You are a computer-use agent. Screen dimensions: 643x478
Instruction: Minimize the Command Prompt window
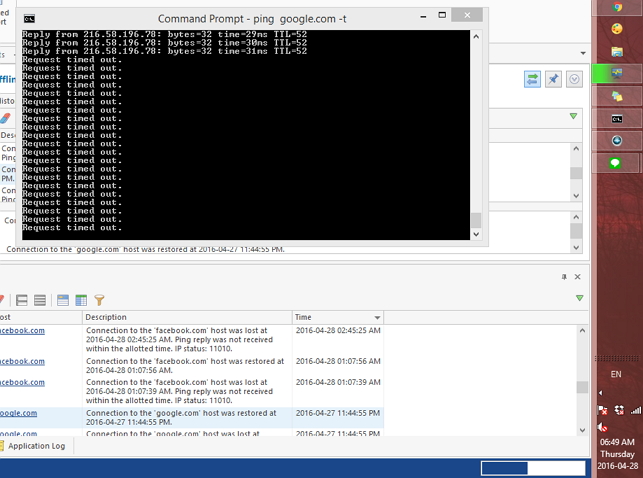(x=423, y=16)
